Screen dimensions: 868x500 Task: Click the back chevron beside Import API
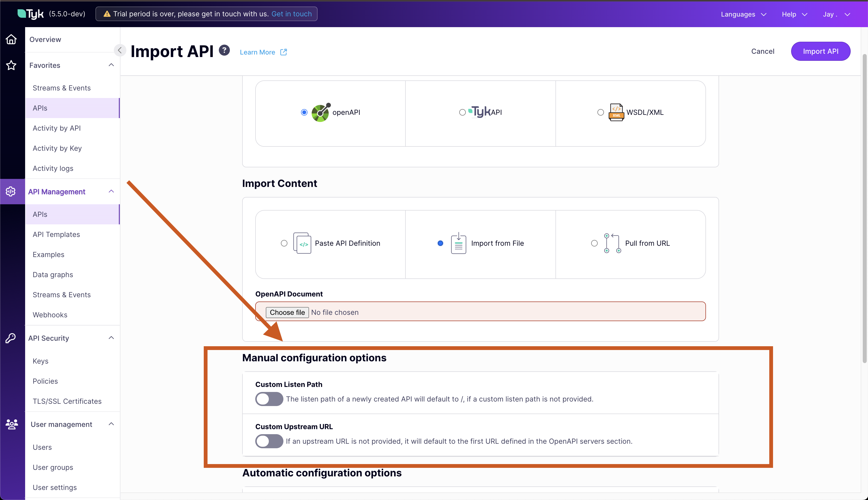click(120, 50)
